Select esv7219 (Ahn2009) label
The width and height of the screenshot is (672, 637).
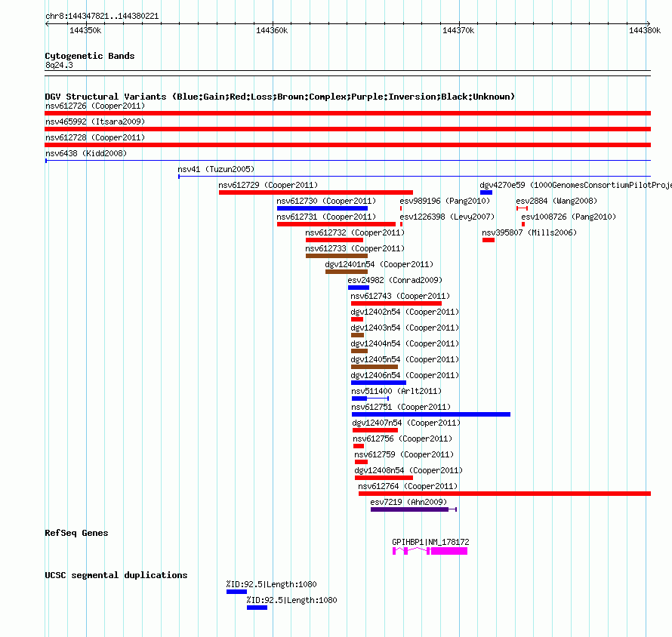[x=408, y=502]
